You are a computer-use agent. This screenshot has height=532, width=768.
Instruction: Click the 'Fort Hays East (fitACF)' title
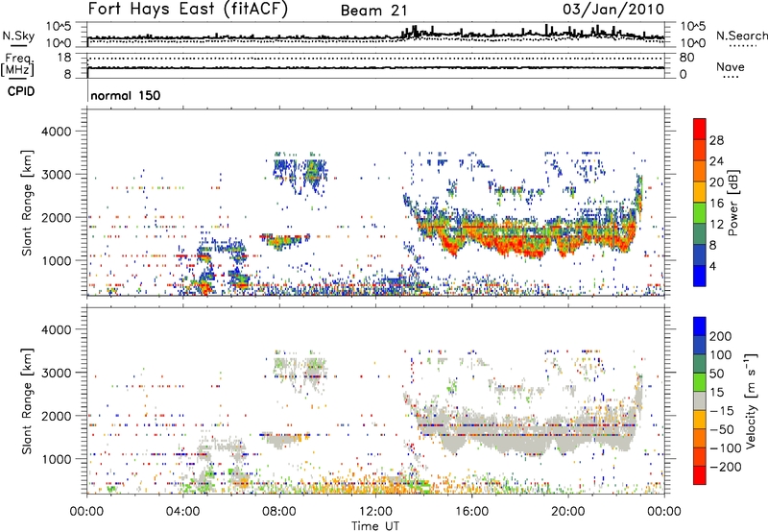pyautogui.click(x=188, y=10)
